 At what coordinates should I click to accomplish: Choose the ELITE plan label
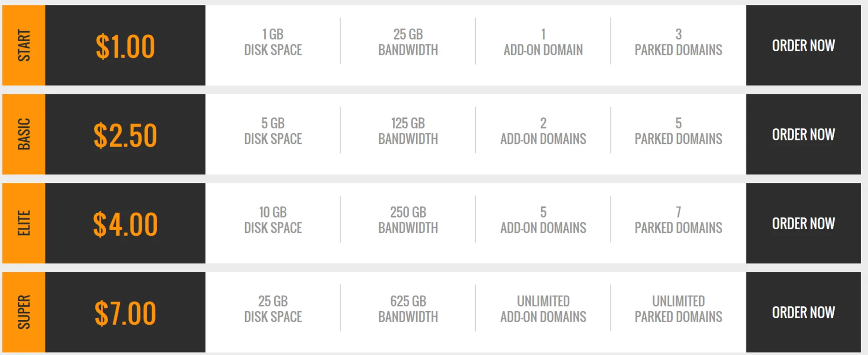tap(24, 223)
